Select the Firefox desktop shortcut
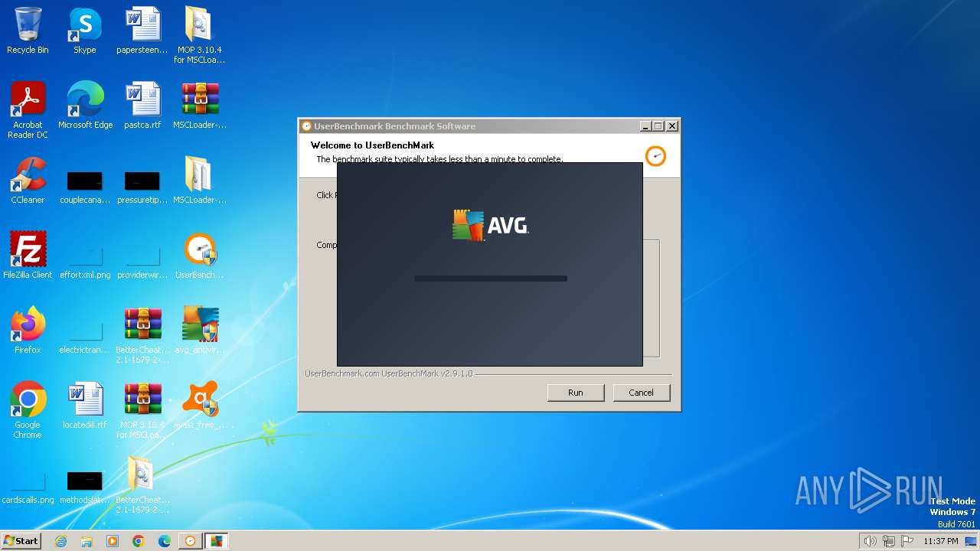 28,331
